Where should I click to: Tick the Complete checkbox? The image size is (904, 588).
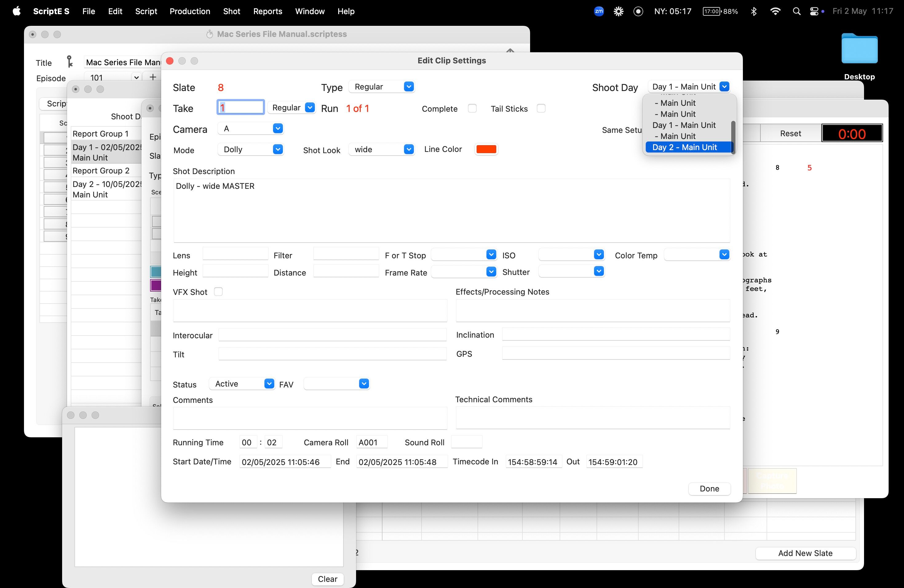pos(472,109)
